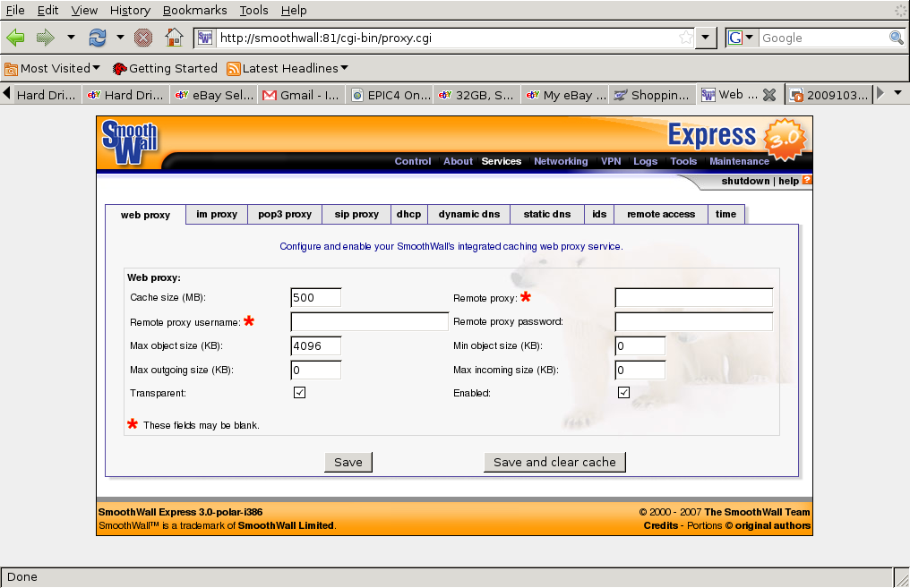Click the orange help icon

(807, 180)
